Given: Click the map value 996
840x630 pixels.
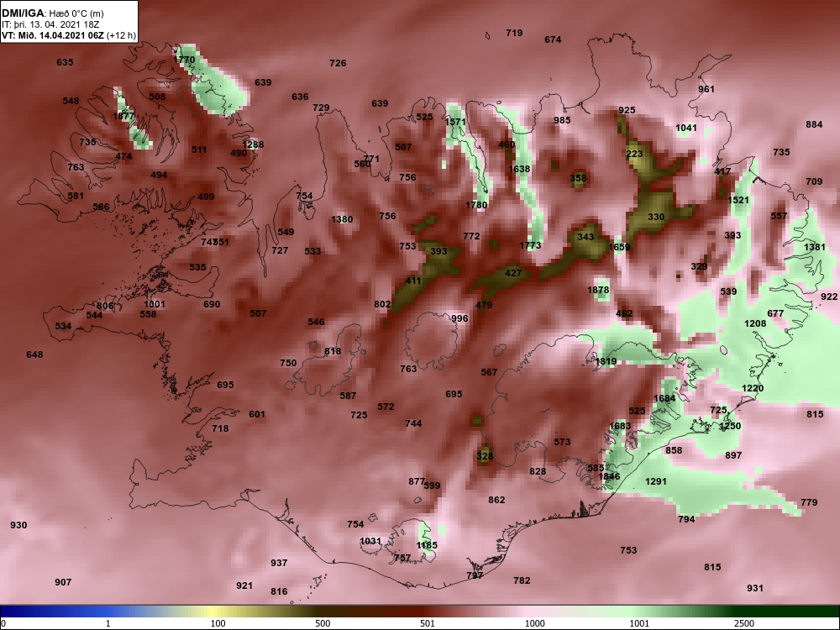Looking at the screenshot, I should tap(459, 318).
